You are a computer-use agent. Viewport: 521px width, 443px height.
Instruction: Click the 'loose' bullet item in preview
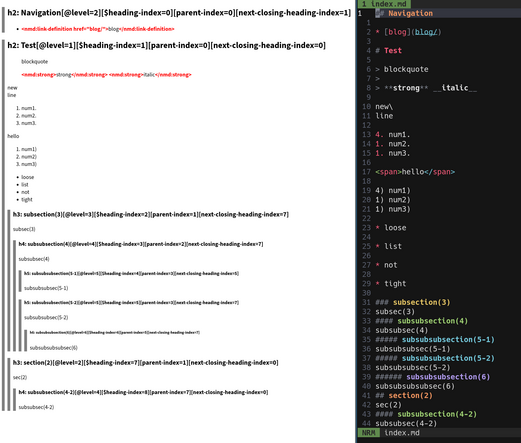pos(27,177)
